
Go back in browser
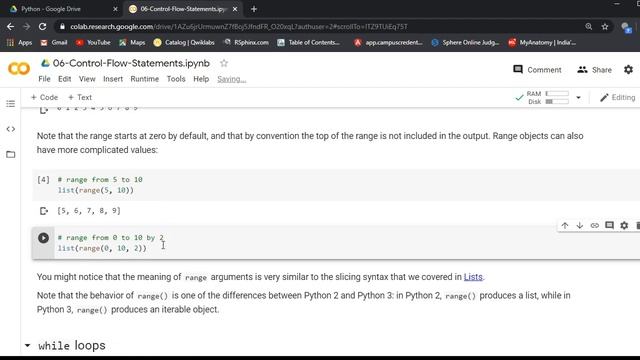(x=11, y=27)
